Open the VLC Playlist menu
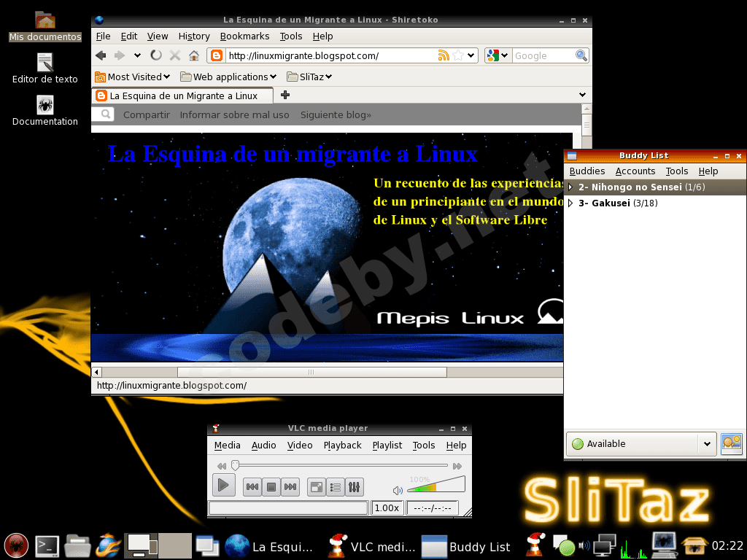Image resolution: width=747 pixels, height=560 pixels. [x=387, y=446]
